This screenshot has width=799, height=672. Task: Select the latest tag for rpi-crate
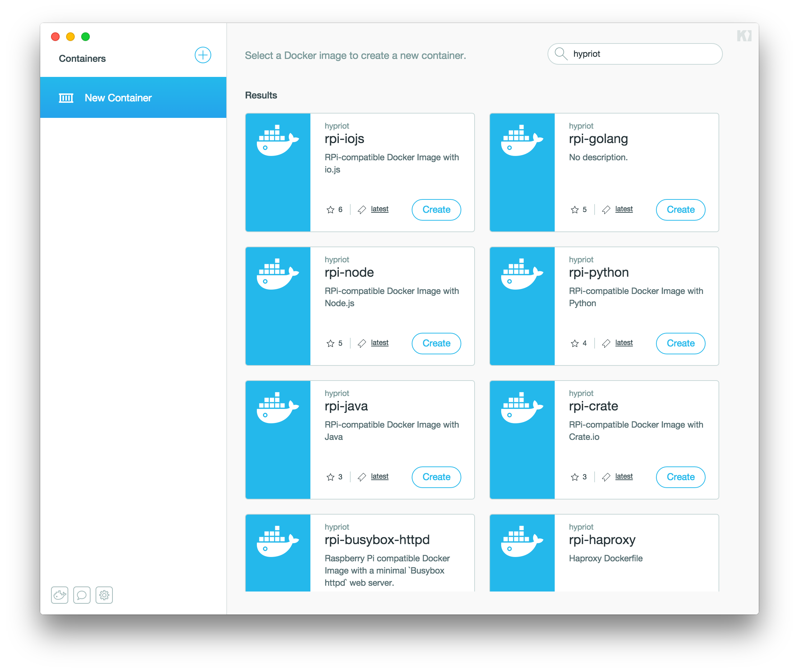coord(623,477)
